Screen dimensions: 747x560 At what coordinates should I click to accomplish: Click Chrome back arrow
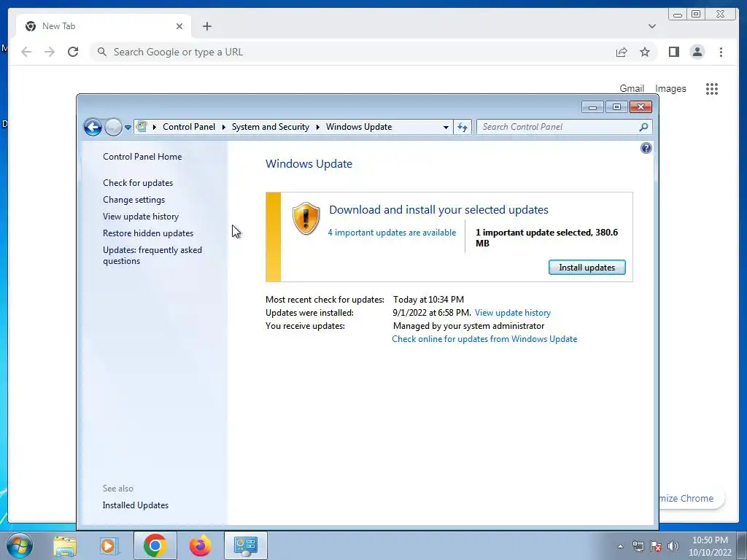(26, 52)
